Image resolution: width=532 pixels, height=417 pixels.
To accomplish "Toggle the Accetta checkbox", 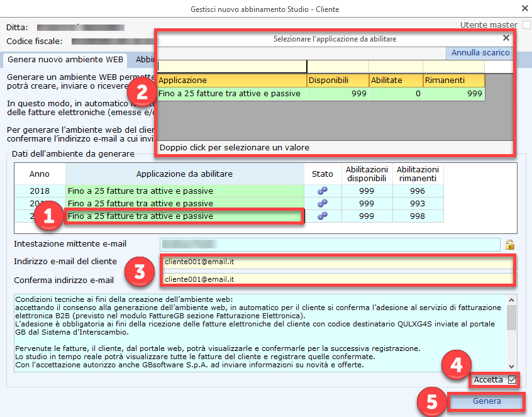I will tap(512, 380).
